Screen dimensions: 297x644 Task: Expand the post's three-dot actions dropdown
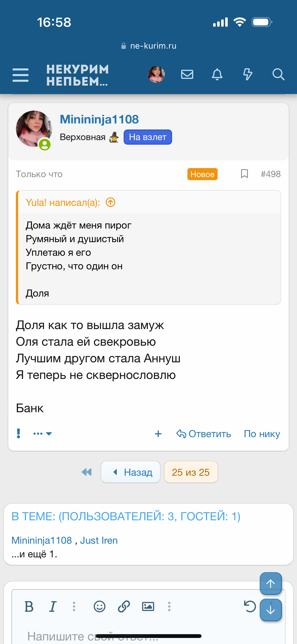click(42, 434)
